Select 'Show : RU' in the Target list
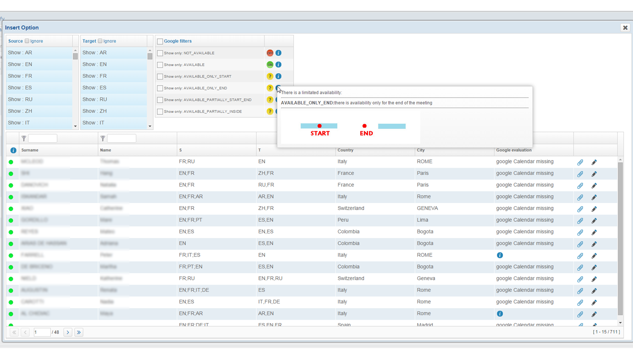 pyautogui.click(x=114, y=99)
